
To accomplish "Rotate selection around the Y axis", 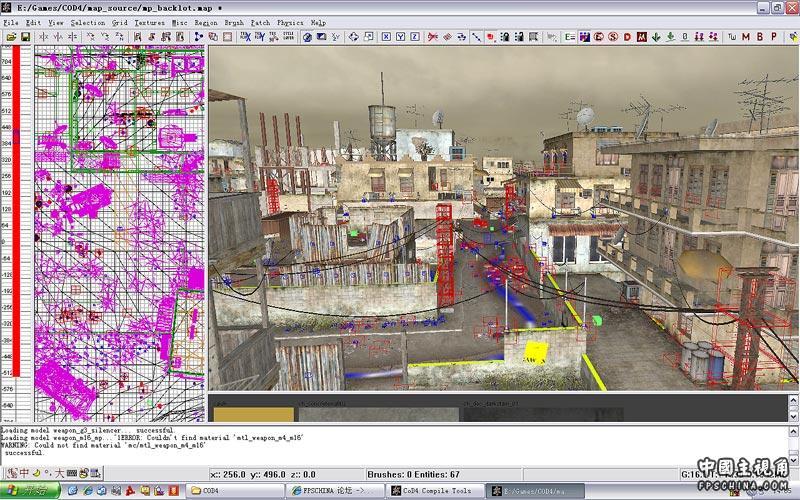I will [x=105, y=37].
